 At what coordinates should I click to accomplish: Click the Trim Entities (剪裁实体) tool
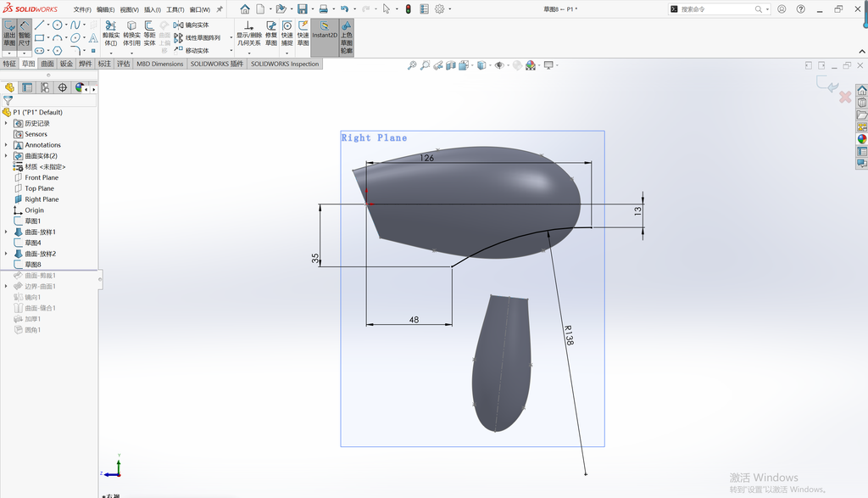[111, 34]
